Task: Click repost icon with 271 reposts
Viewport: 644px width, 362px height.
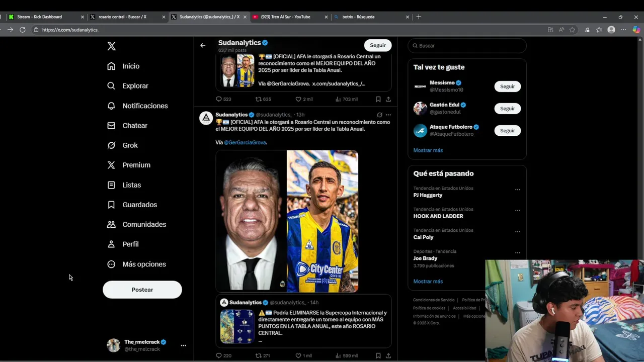Action: 259,355
